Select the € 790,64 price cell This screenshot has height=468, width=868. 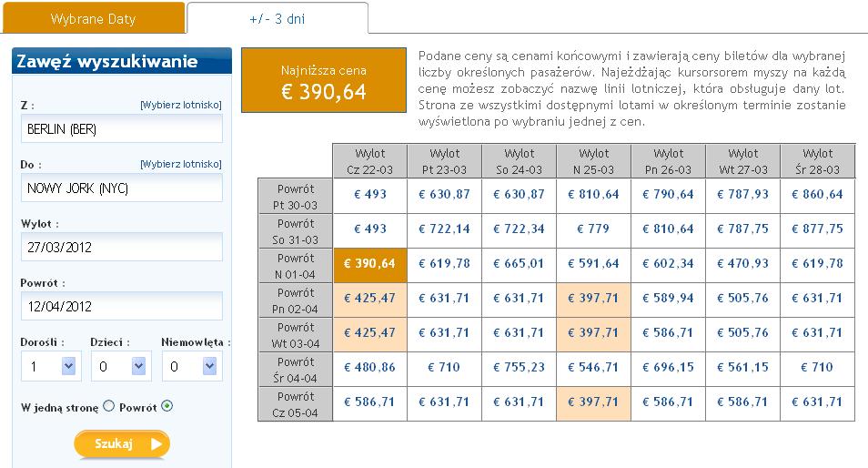pyautogui.click(x=668, y=195)
